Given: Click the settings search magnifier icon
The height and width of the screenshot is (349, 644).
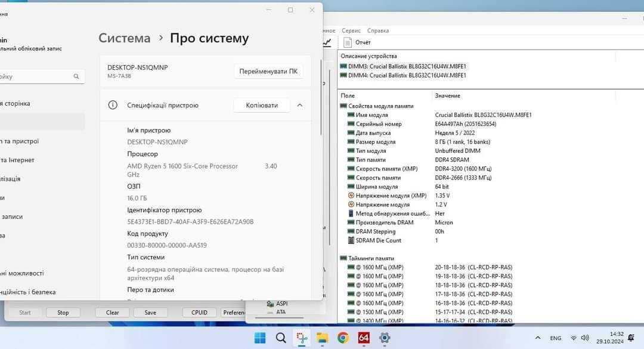Looking at the screenshot, I should click(x=76, y=76).
